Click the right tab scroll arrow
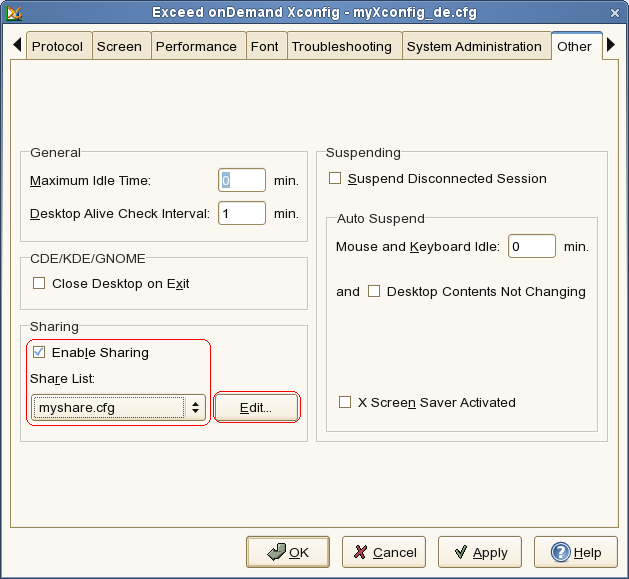The height and width of the screenshot is (579, 629). [611, 46]
